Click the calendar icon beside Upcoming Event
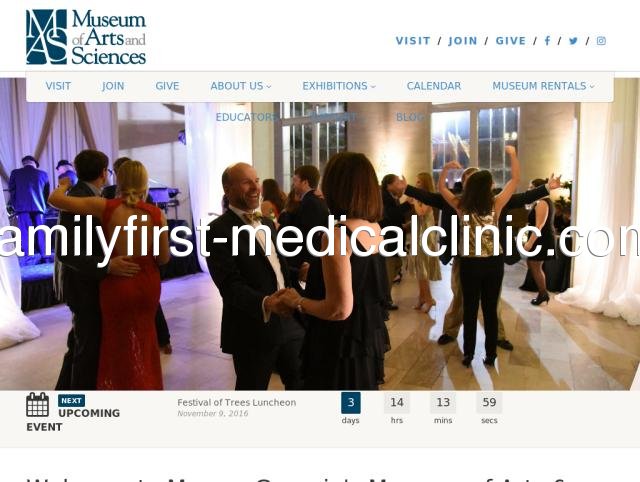Image resolution: width=640 pixels, height=482 pixels. click(38, 404)
